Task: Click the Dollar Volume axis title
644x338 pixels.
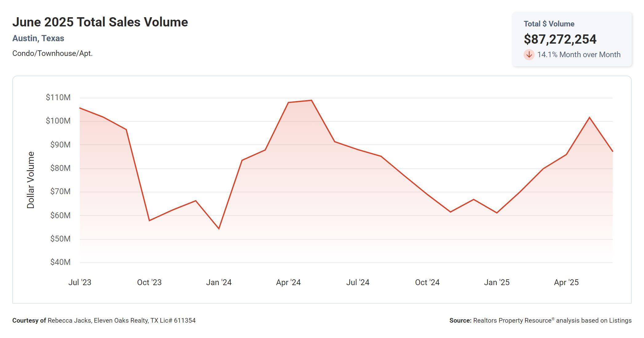Action: 31,180
